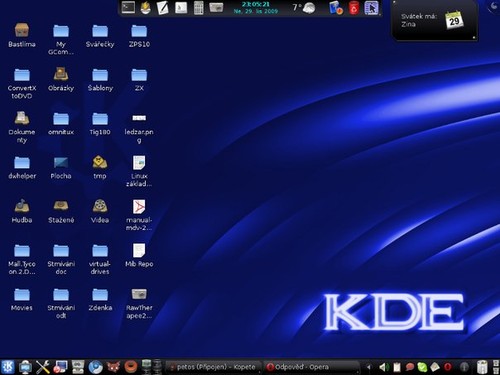
Task: Select the ledzar.png image file
Action: pos(139,128)
